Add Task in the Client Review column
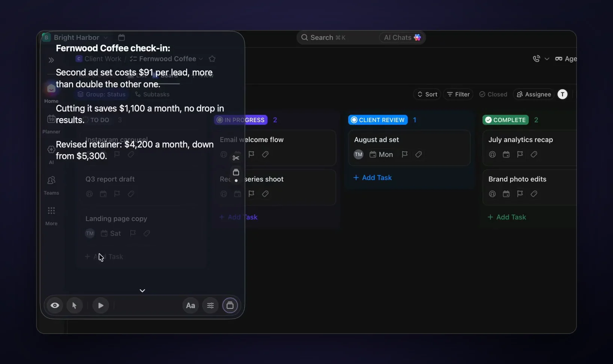The width and height of the screenshot is (613, 364). 373,177
